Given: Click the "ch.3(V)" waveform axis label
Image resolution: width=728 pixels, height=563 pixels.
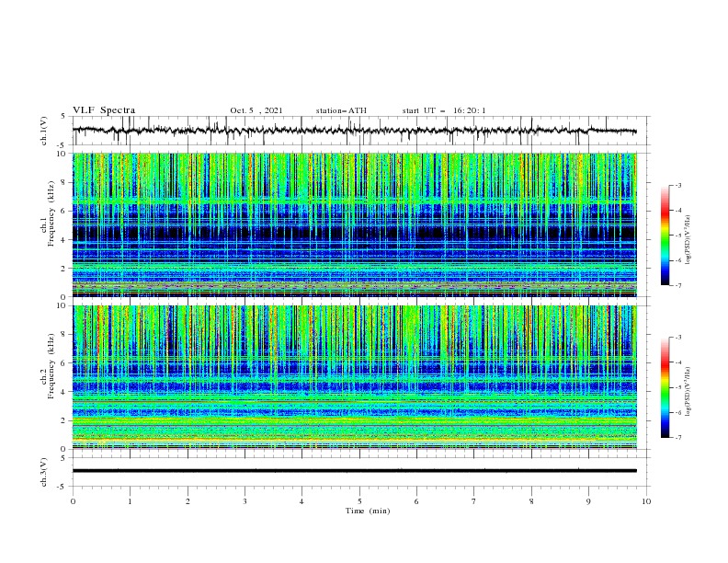Looking at the screenshot, I should click(44, 472).
